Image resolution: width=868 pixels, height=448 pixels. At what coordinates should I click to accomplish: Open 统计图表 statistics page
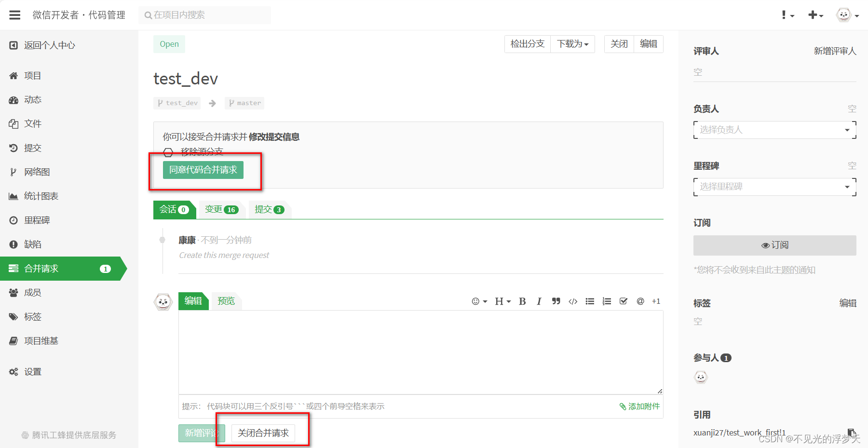pyautogui.click(x=34, y=196)
